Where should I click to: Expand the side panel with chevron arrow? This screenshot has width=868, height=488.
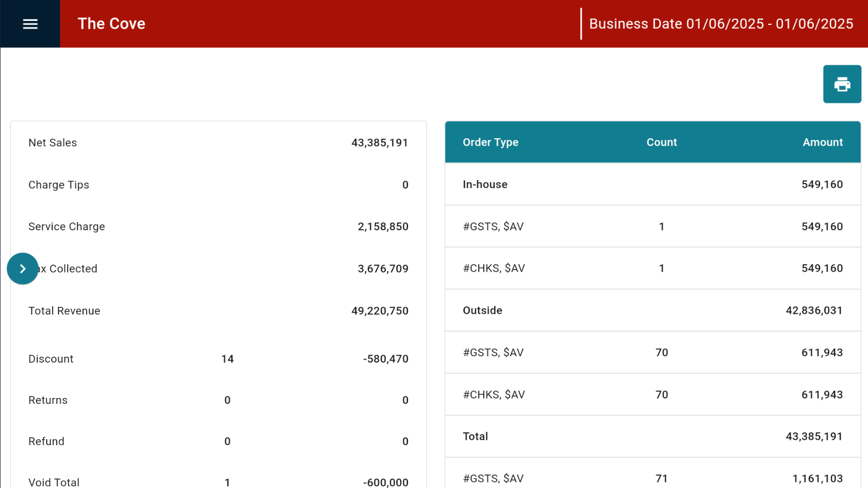click(x=22, y=269)
